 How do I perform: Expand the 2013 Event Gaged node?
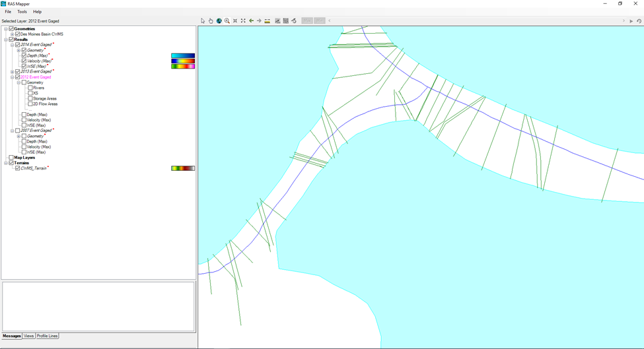[13, 72]
